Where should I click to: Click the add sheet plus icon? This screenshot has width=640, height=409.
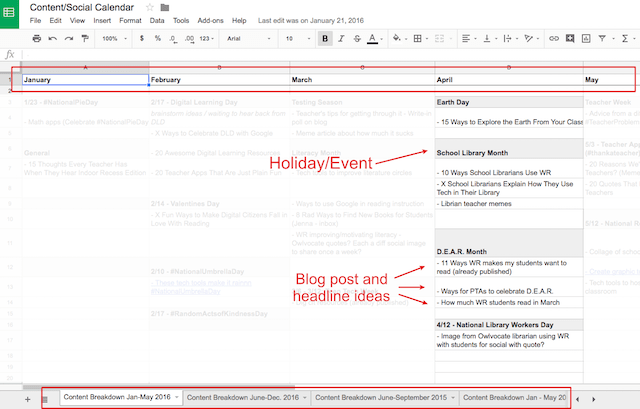(x=27, y=398)
